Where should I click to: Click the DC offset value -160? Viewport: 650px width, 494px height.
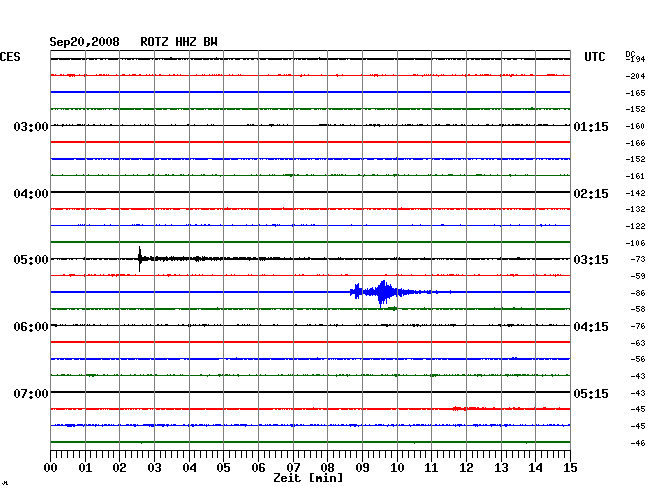635,126
